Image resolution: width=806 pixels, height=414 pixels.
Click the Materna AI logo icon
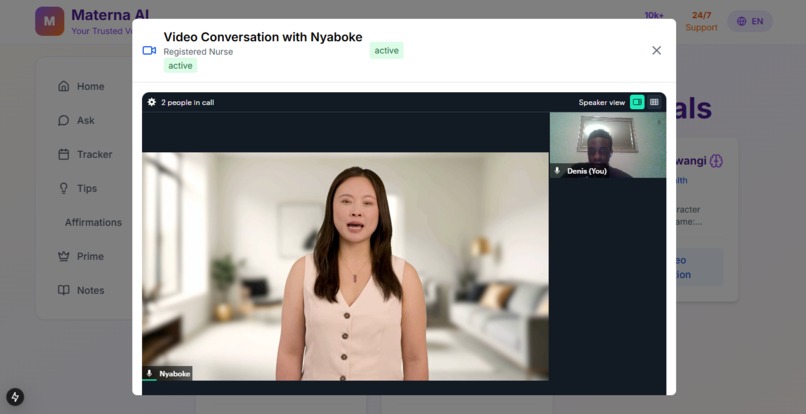coord(50,21)
